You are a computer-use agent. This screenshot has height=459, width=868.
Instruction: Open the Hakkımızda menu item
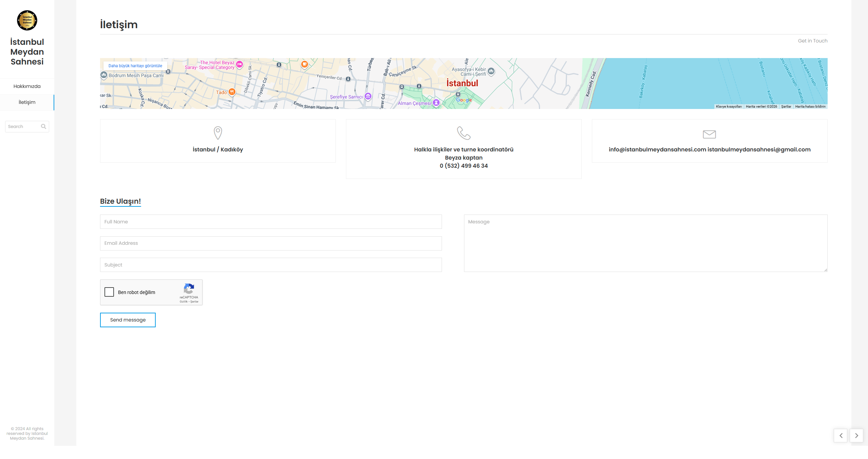[27, 86]
